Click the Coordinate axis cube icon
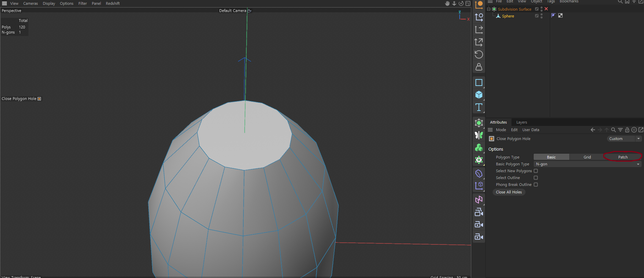Screen dimensions: 644x278 coord(479,186)
